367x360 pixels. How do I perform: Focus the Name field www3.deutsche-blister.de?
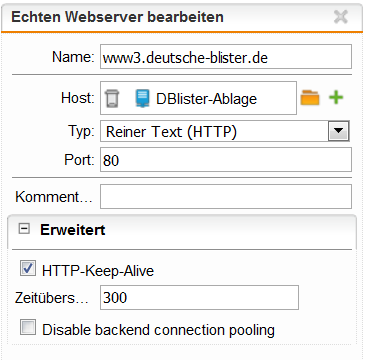(226, 57)
